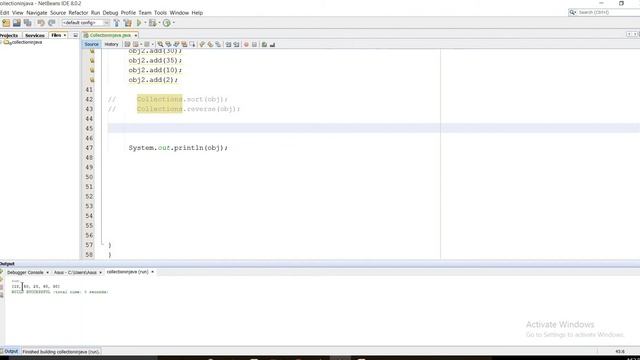Click the Toggle Bookmark editor icon

pyautogui.click(x=218, y=44)
